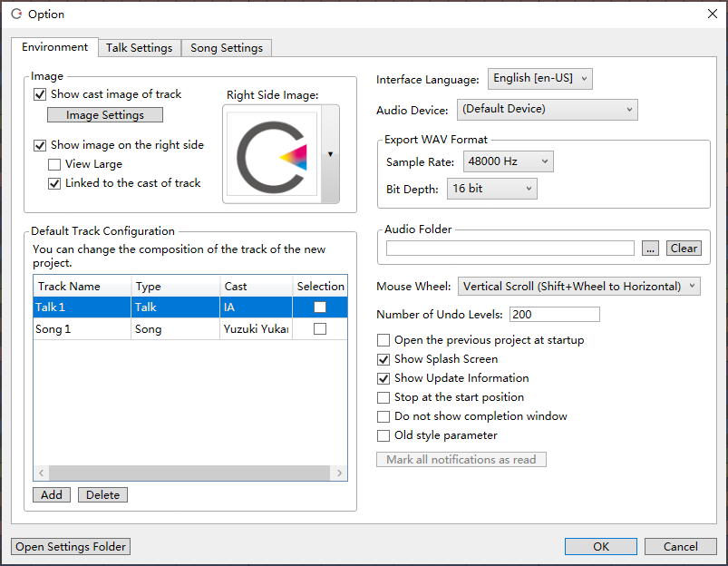The width and height of the screenshot is (728, 566).
Task: Close the Option dialog window
Action: (711, 14)
